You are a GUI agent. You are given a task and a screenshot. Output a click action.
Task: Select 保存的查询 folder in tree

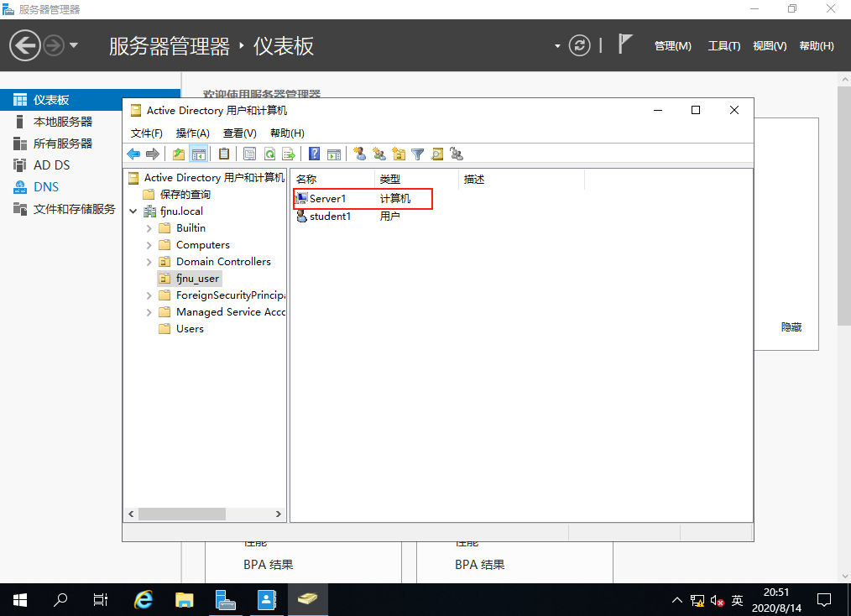[x=185, y=195]
